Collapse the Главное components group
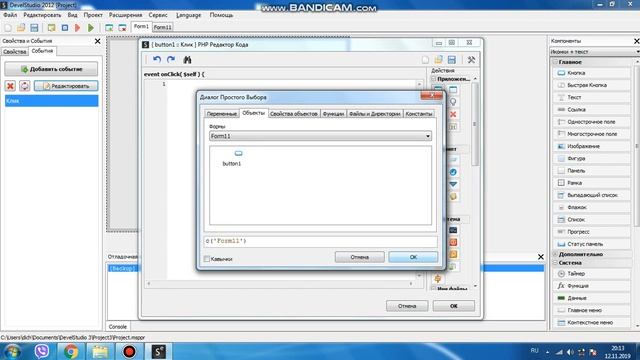This screenshot has width=640, height=360. pos(556,62)
